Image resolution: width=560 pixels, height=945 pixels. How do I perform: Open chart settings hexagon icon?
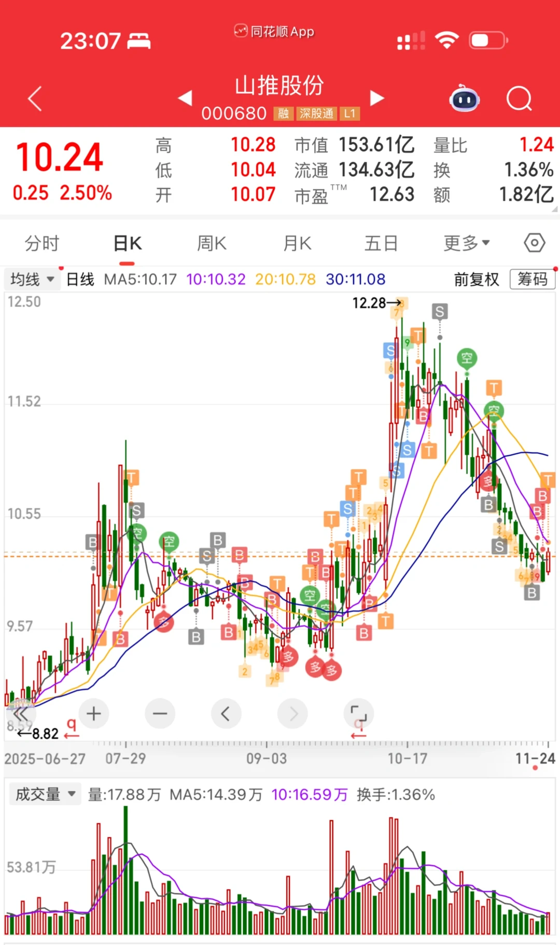[534, 243]
